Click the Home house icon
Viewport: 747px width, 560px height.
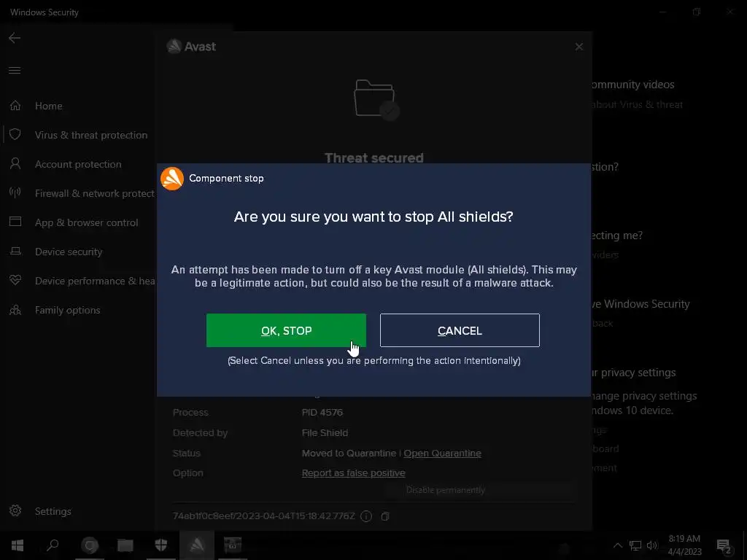(15, 105)
